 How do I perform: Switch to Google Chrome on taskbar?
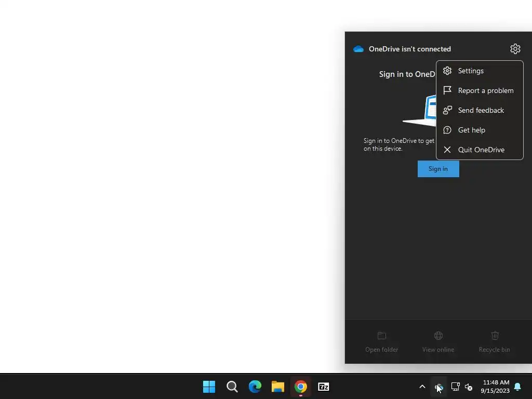(x=301, y=387)
